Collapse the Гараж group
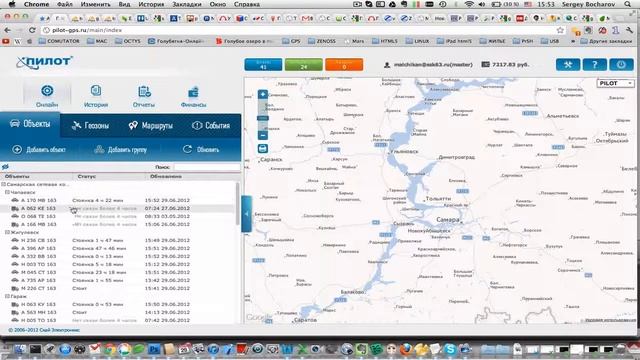 [7, 296]
